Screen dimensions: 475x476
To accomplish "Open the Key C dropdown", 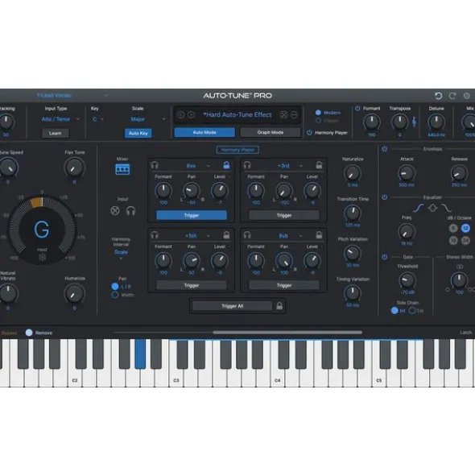I will point(98,119).
